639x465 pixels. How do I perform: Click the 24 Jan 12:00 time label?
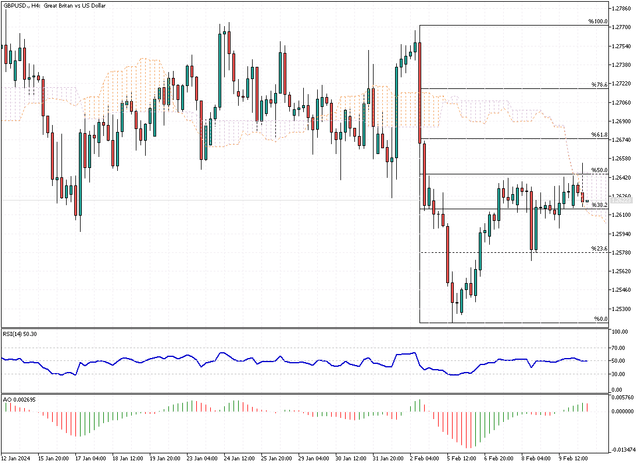point(239,458)
